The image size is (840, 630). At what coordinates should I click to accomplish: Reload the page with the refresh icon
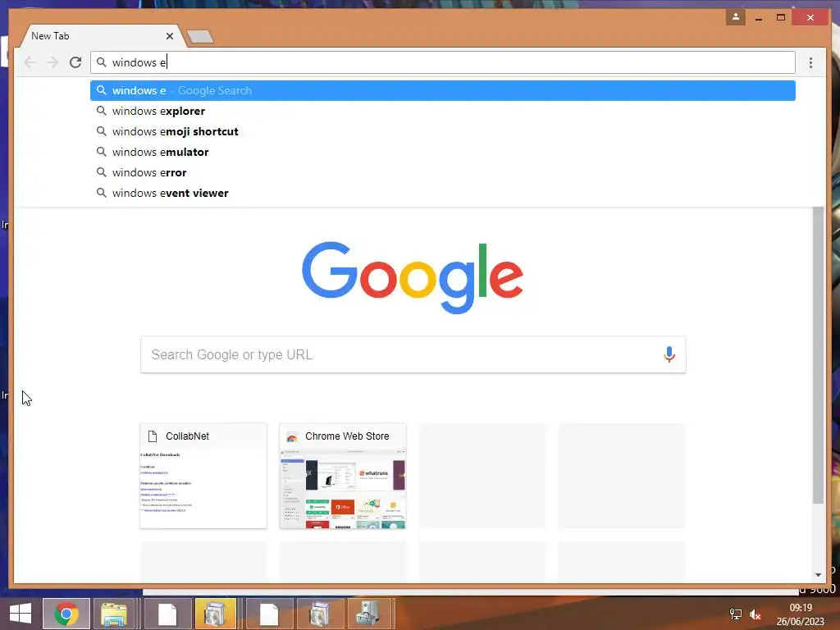[75, 62]
